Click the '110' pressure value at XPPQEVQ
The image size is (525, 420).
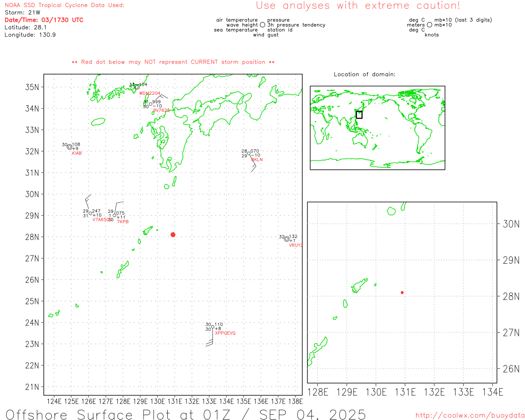click(219, 324)
